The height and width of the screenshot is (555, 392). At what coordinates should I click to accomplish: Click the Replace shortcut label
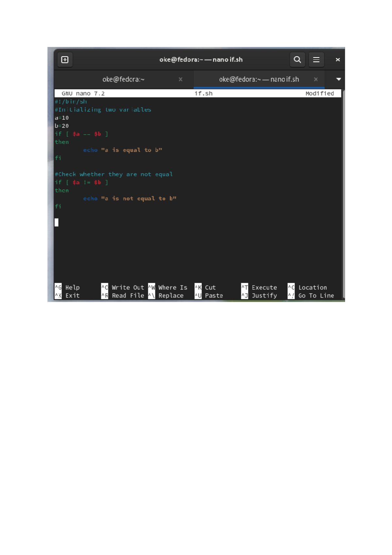(x=171, y=296)
